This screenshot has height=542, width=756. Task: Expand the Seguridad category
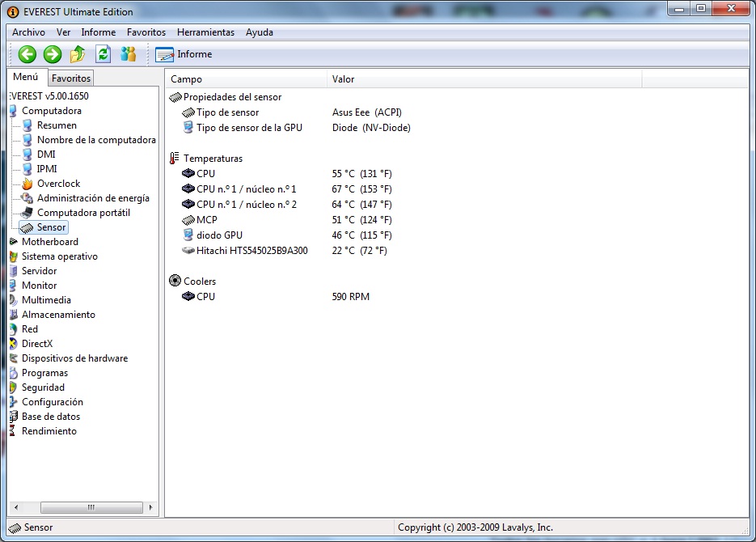(43, 387)
